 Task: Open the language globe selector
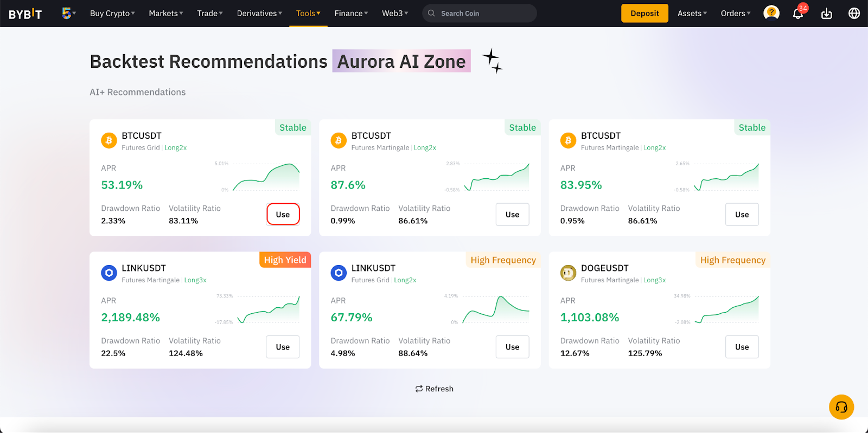[854, 14]
